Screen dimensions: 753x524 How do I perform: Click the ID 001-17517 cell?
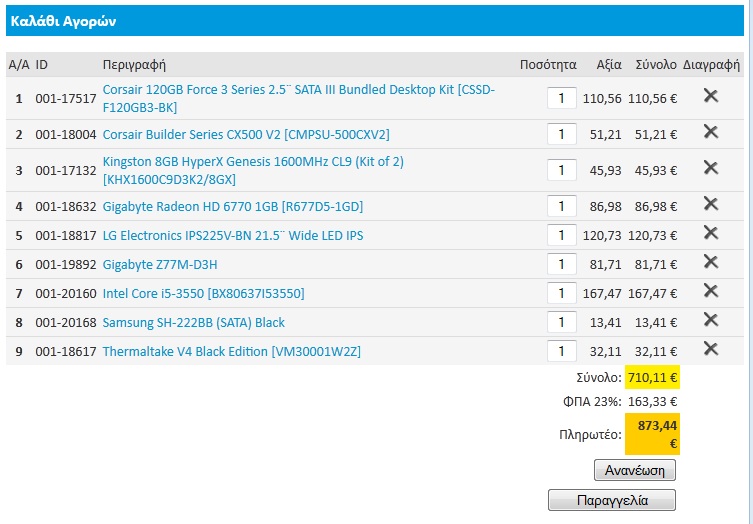point(66,98)
